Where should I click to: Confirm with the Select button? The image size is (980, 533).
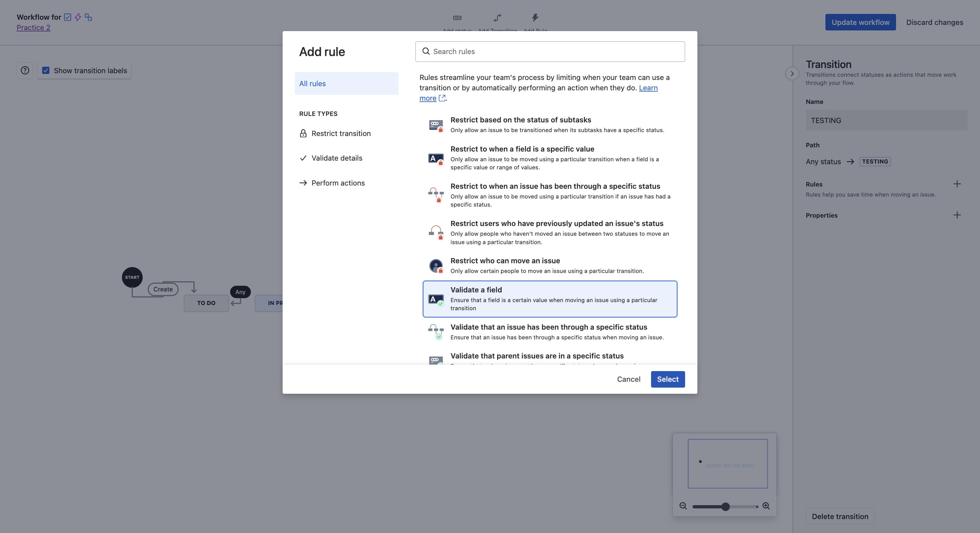[x=668, y=379]
